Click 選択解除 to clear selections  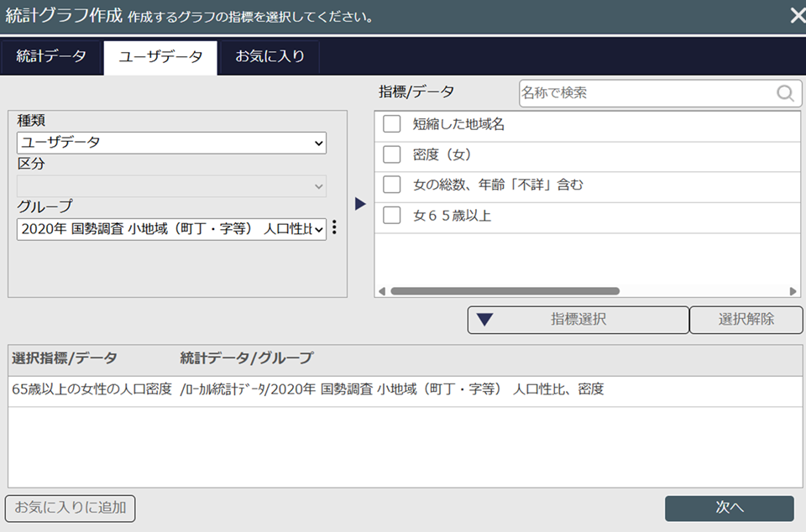click(x=746, y=320)
